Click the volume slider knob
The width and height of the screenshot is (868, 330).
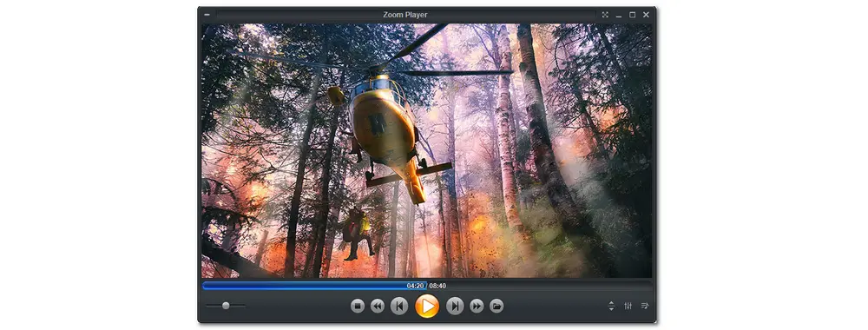point(226,306)
